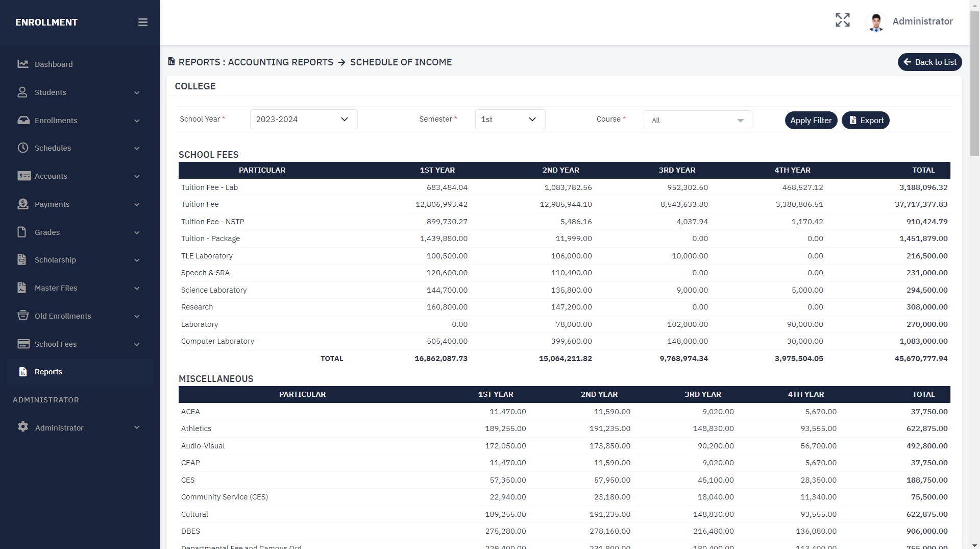Click the Schedules clock icon

pos(23,148)
